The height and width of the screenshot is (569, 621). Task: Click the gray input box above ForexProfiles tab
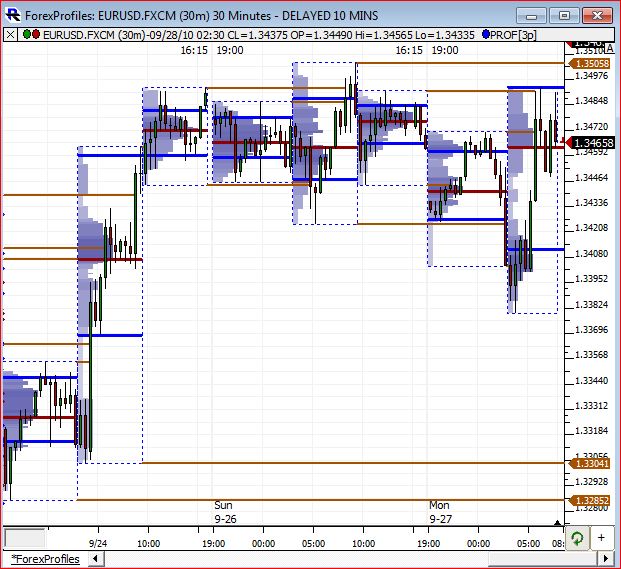tap(25, 538)
